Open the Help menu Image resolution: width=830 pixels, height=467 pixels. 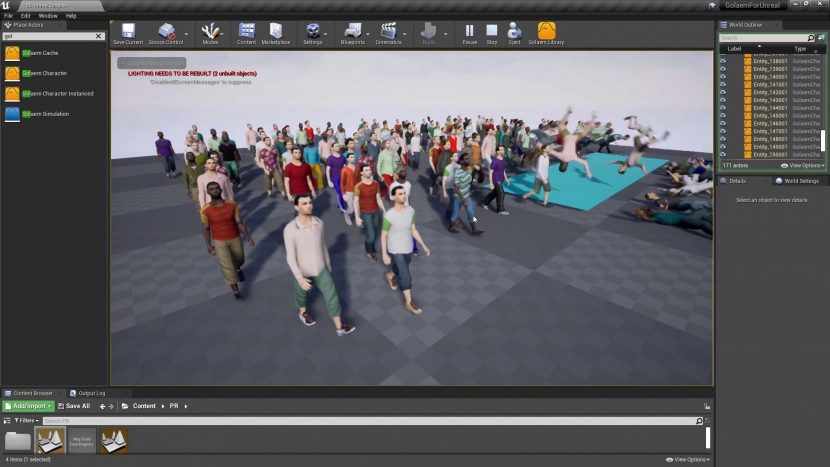pos(71,16)
